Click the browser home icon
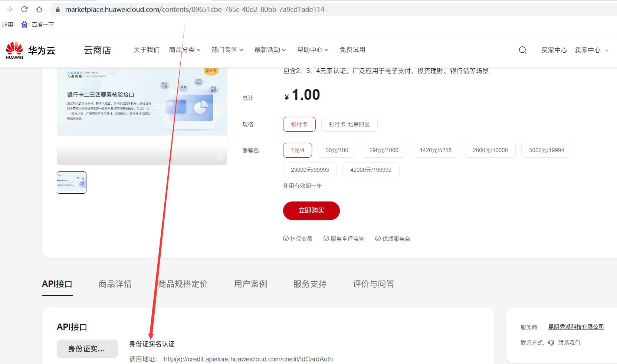 (x=39, y=9)
